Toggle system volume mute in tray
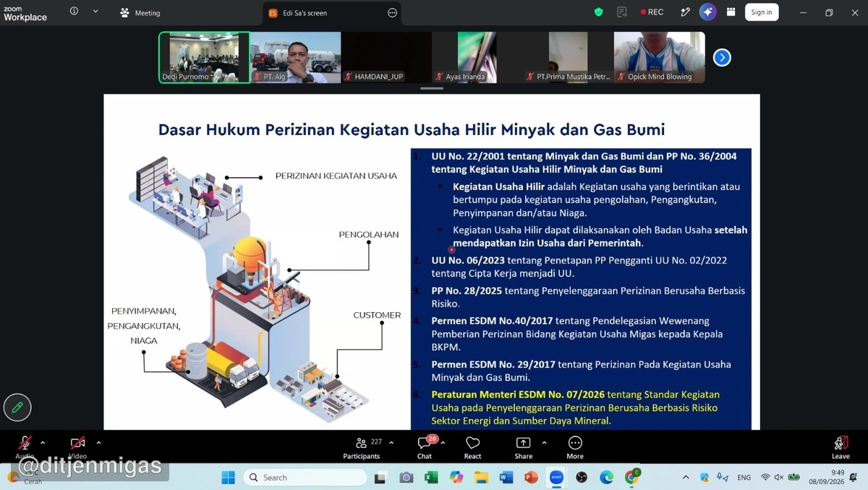The width and height of the screenshot is (868, 490). click(779, 478)
